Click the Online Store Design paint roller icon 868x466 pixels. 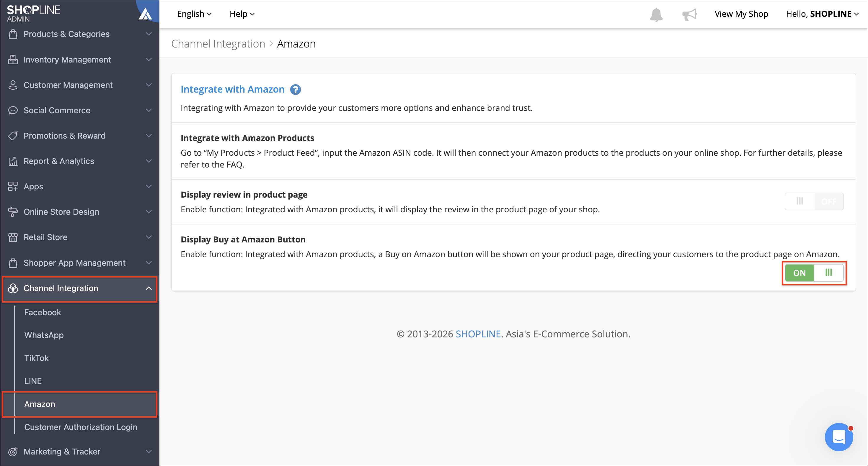(x=13, y=212)
